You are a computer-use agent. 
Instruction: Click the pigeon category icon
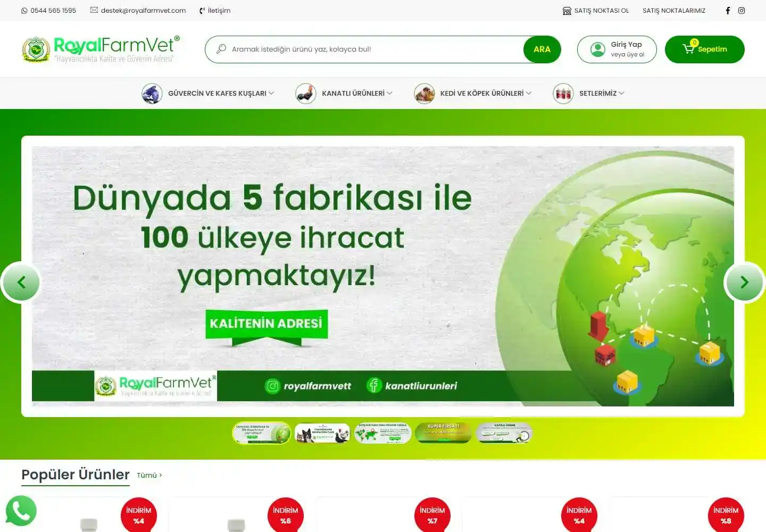point(152,94)
